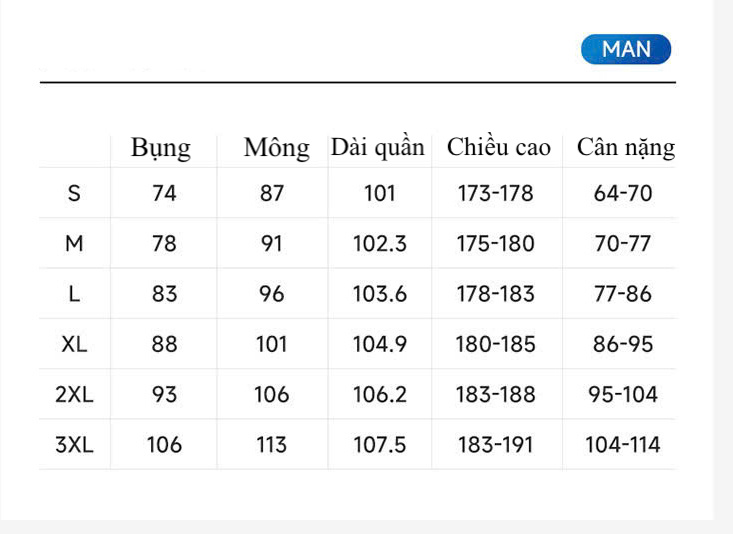Select the Mông column header
This screenshot has width=733, height=534.
click(276, 149)
